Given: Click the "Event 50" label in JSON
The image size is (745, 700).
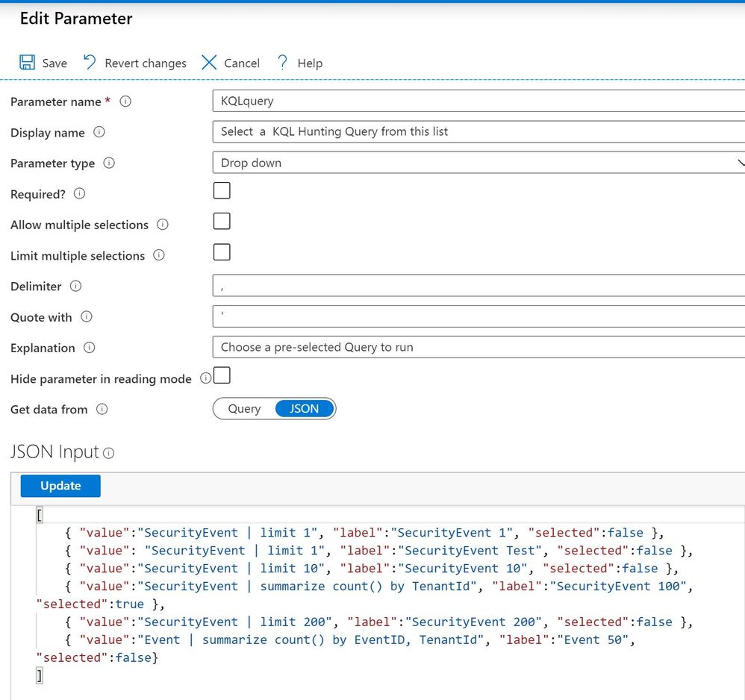Looking at the screenshot, I should click(593, 640).
